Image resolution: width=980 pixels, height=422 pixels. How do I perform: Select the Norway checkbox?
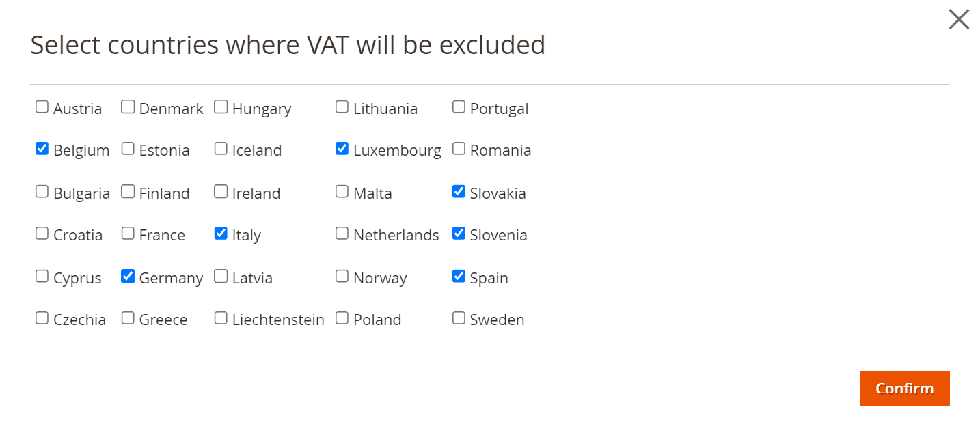click(342, 277)
